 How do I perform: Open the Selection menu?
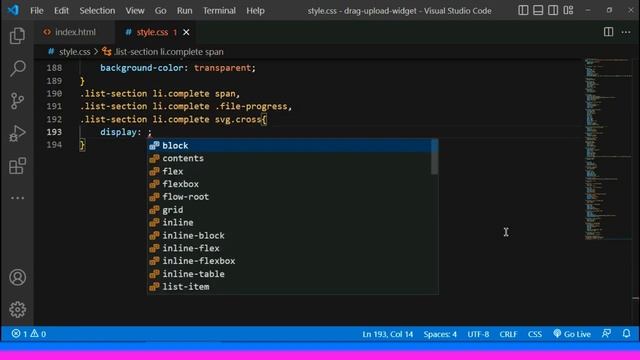(x=97, y=11)
